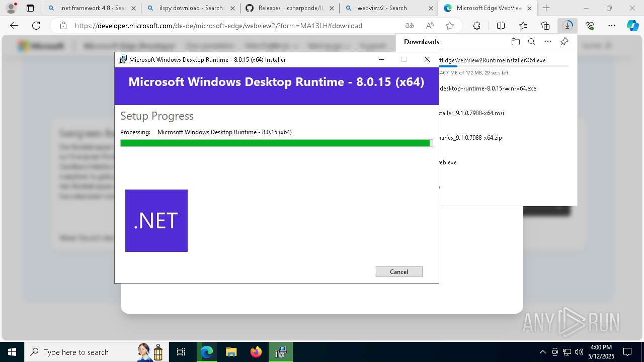Show hidden system tray icons

click(x=542, y=352)
